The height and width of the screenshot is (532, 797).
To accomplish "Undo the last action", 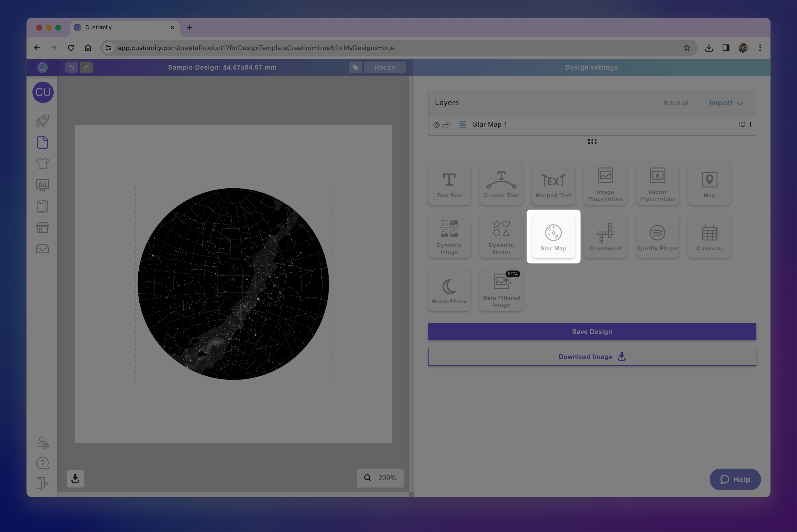I will (72, 67).
